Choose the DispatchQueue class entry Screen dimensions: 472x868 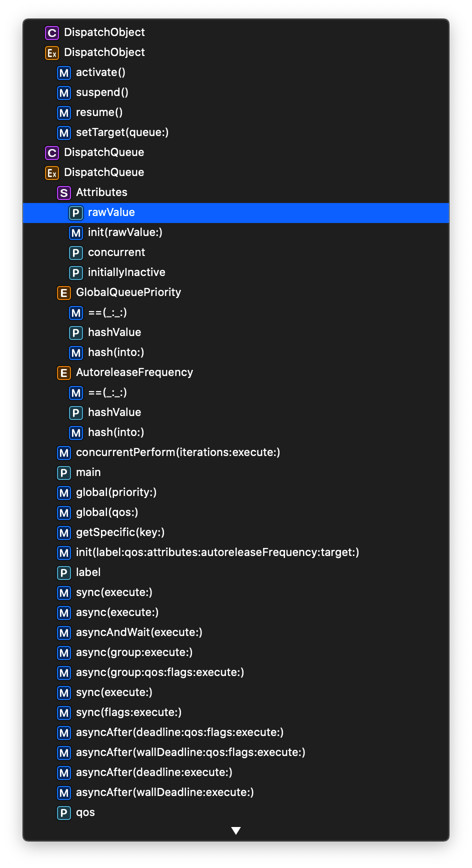(x=236, y=152)
